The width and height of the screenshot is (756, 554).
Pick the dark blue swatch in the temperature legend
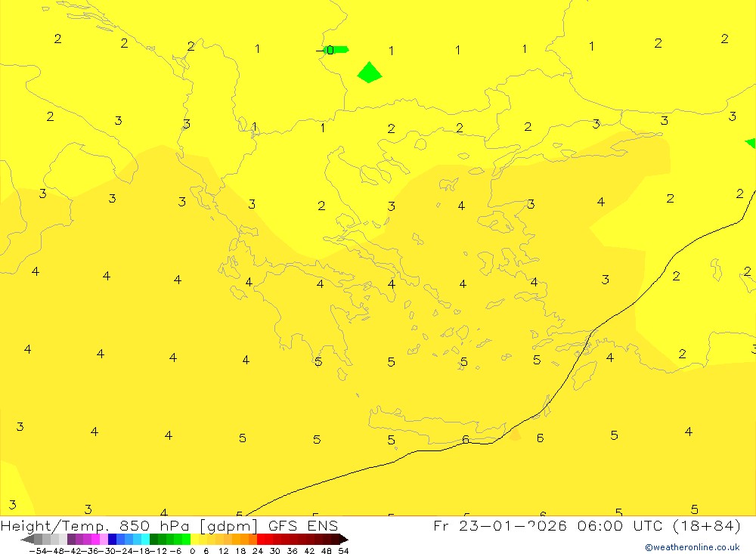[113, 540]
